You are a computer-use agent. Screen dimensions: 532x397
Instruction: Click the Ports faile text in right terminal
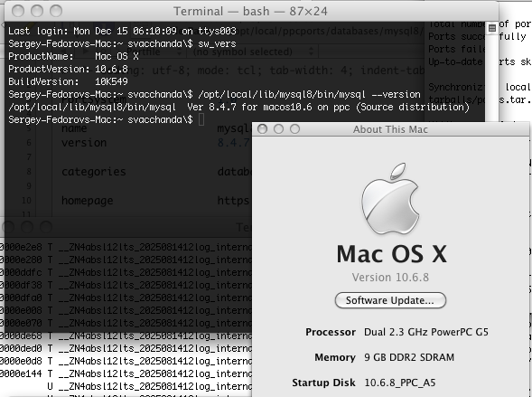pos(456,49)
